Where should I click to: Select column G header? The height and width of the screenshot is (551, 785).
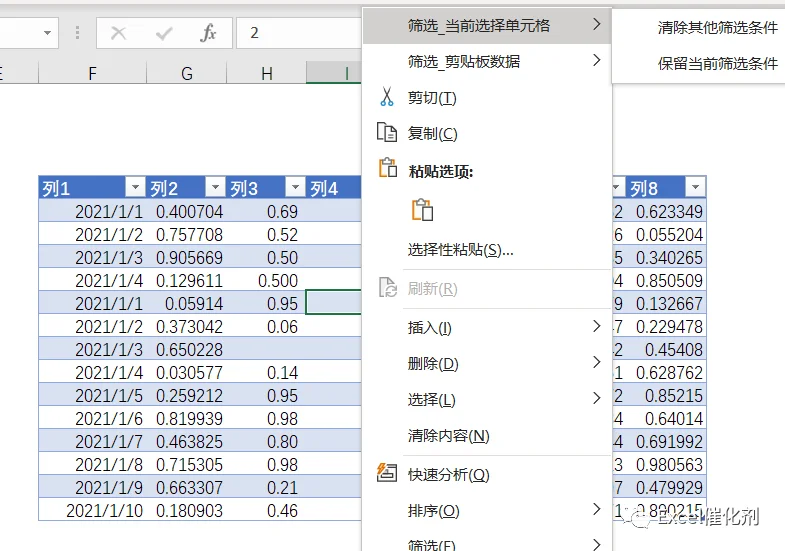click(187, 73)
